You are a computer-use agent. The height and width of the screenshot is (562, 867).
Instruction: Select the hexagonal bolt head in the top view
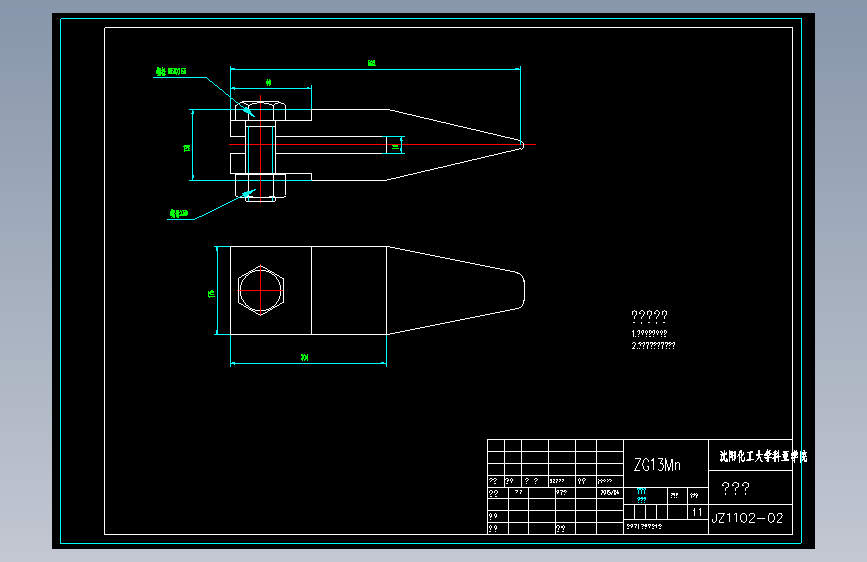click(260, 290)
